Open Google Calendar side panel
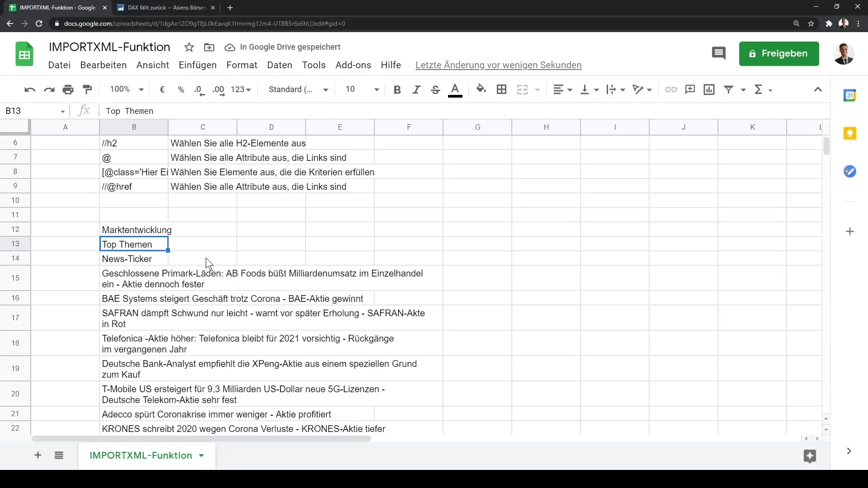868x488 pixels. (850, 95)
